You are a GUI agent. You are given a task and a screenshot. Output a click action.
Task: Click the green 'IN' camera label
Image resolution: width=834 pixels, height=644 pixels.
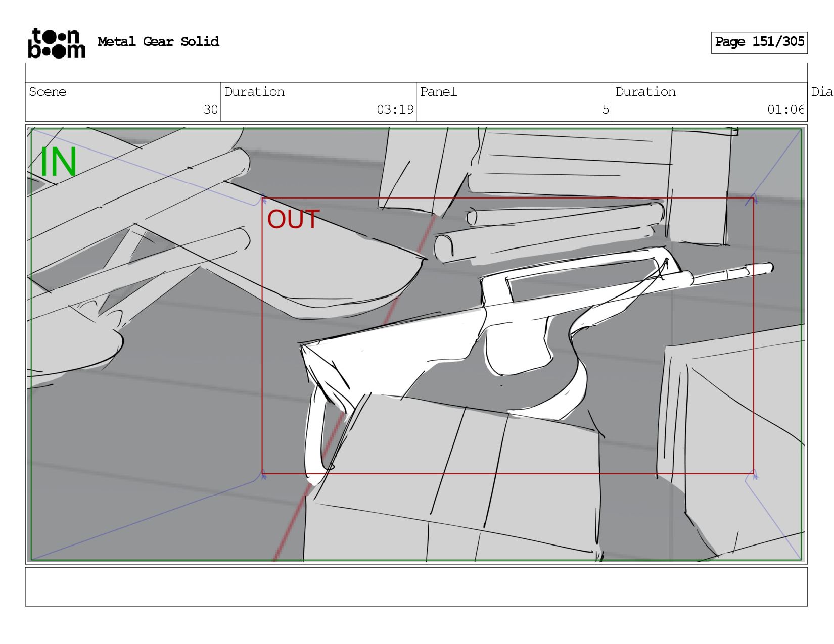[x=58, y=162]
